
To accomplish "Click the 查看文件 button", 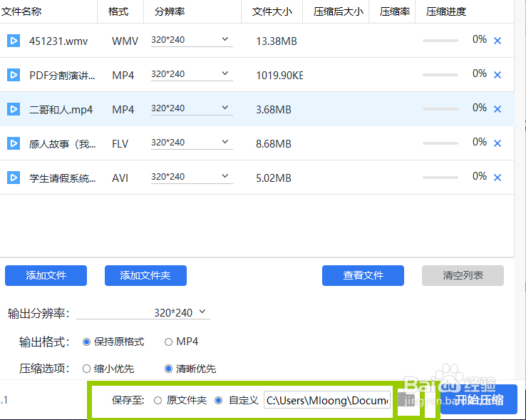I will (x=363, y=276).
